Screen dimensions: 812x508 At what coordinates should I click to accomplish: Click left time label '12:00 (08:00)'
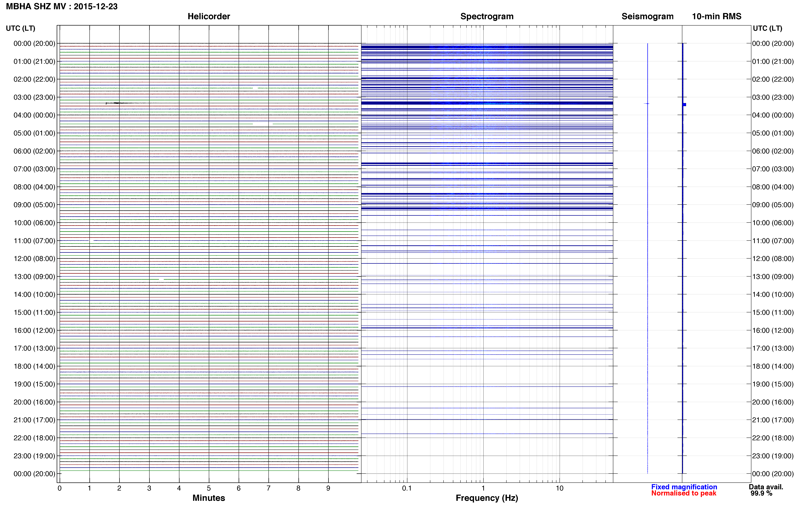pos(34,258)
